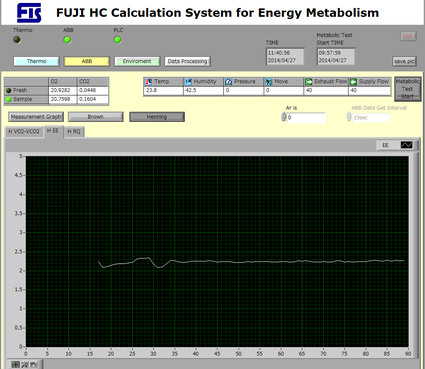Image resolution: width=425 pixels, height=369 pixels.
Task: Click the save pic button
Action: (x=404, y=61)
